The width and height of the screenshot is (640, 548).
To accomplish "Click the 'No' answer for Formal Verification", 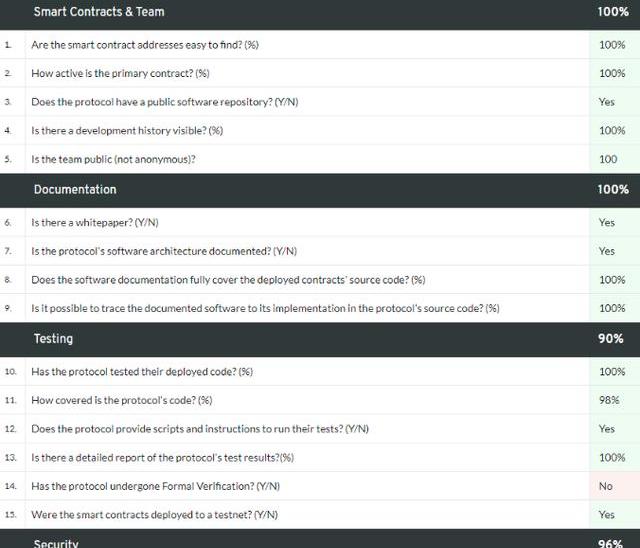I will pyautogui.click(x=606, y=486).
